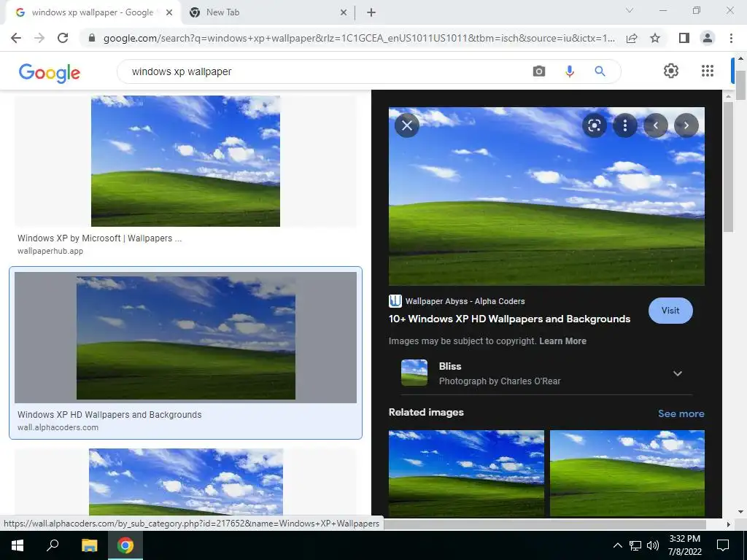Close the image preview panel
The image size is (747, 560).
pyautogui.click(x=407, y=125)
